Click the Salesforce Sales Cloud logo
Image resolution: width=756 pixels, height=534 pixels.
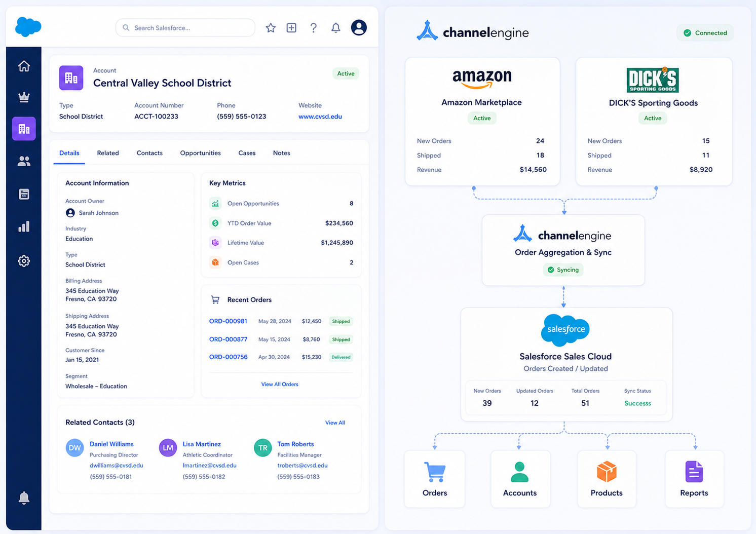click(x=565, y=329)
